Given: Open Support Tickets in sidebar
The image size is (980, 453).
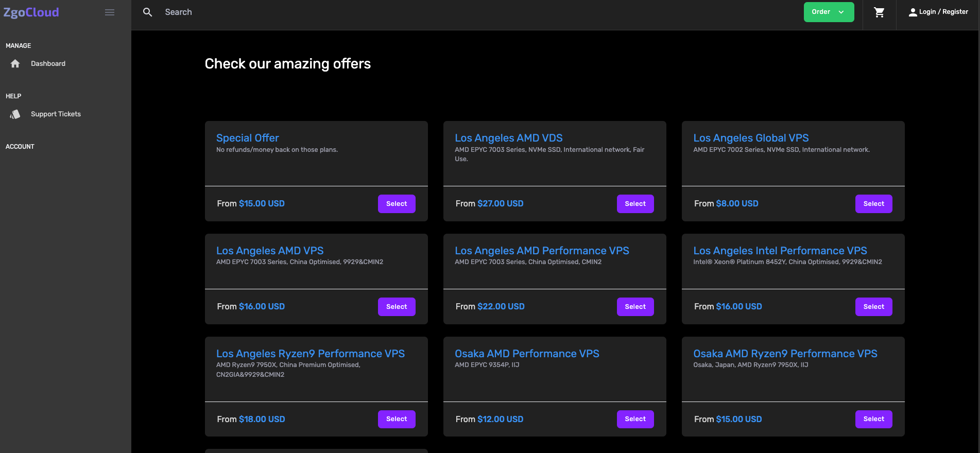Looking at the screenshot, I should pos(56,114).
